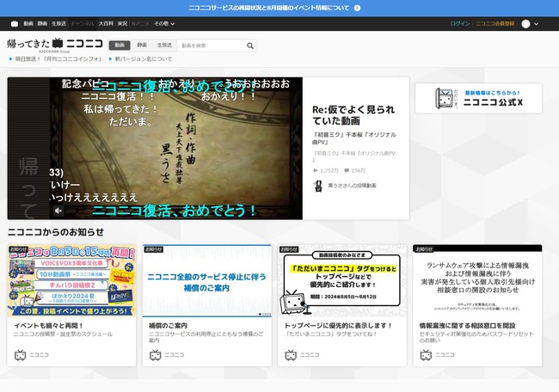Open the 新バージョン名について link
559x392 pixels.
pyautogui.click(x=144, y=59)
